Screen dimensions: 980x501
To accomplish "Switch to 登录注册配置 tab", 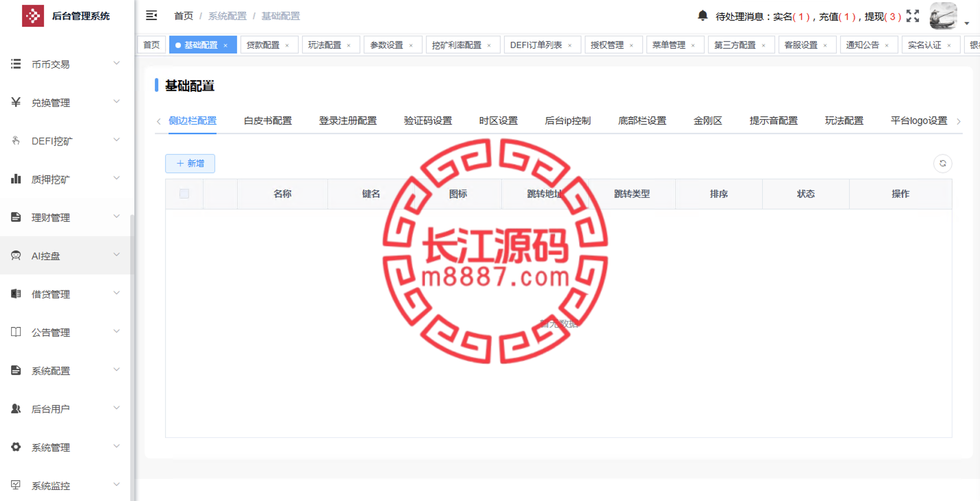I will point(348,121).
